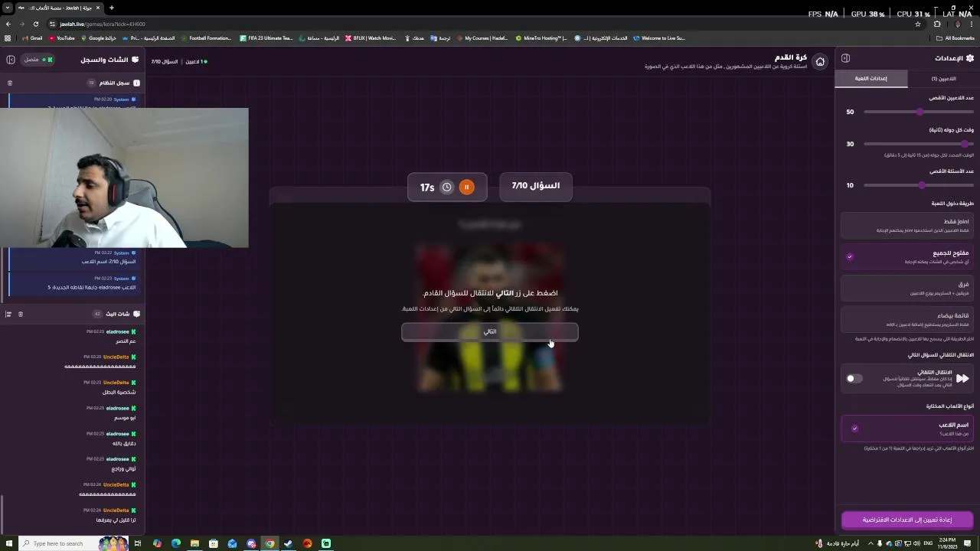This screenshot has height=551, width=980.
Task: Toggle the الانتقال التلقائي auto-advance switch
Action: pyautogui.click(x=854, y=378)
